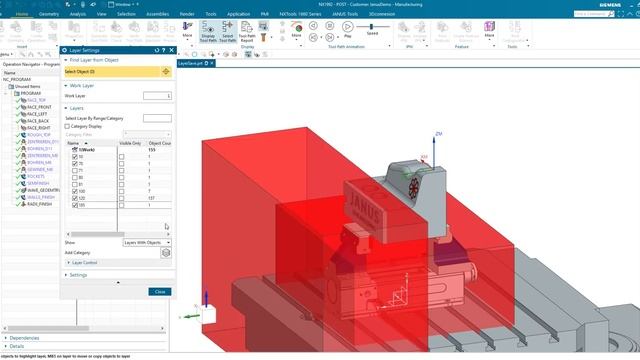Click the More icon left of Display Tool Path

187,27
